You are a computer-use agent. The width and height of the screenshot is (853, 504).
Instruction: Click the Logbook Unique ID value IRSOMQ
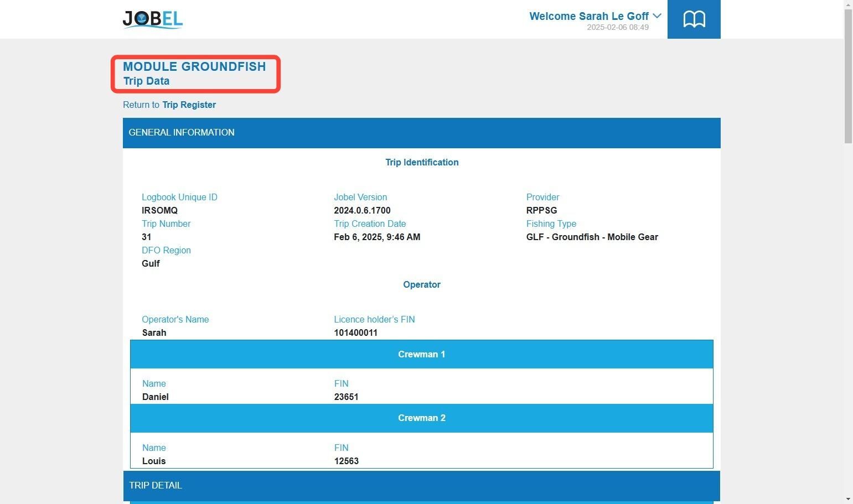pos(159,211)
